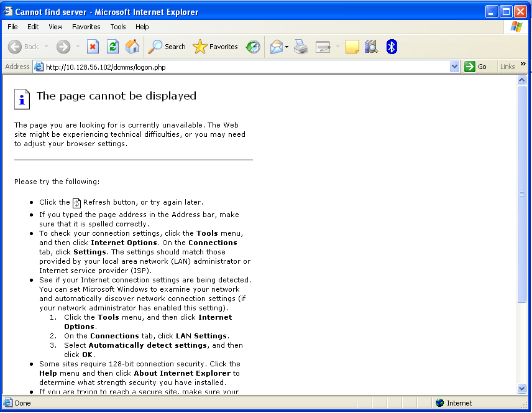Click the Forward arrow button
532x413 pixels.
click(x=63, y=47)
